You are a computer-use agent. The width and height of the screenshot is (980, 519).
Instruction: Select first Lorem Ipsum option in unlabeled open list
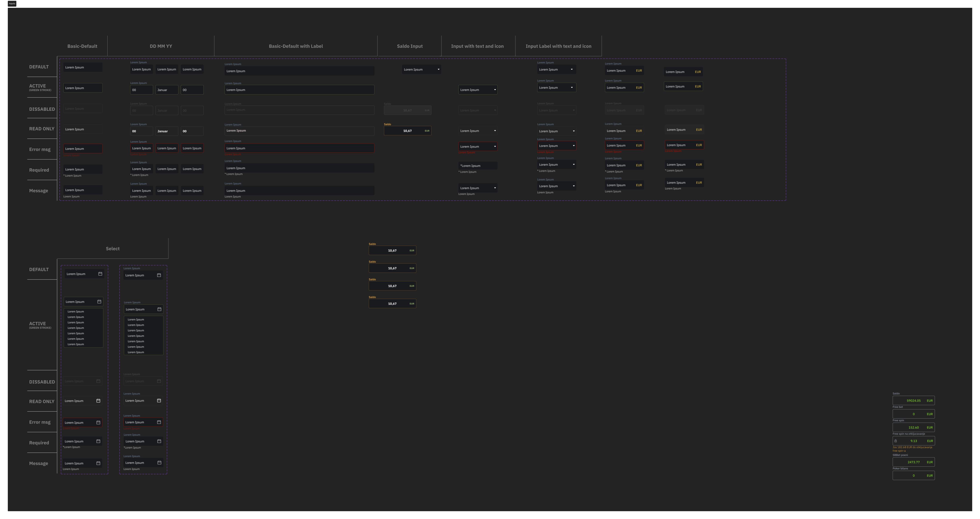pos(76,311)
